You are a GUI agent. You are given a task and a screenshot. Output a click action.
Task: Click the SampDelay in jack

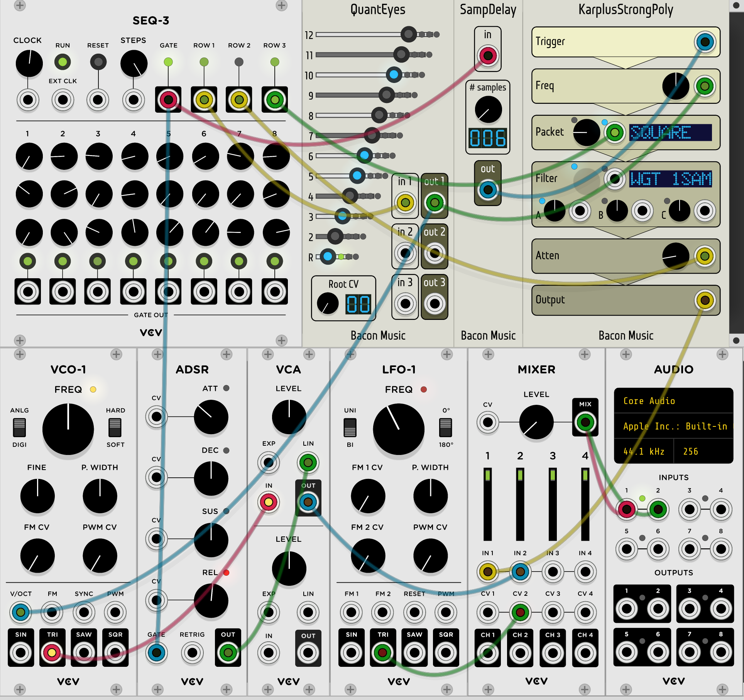tap(488, 56)
